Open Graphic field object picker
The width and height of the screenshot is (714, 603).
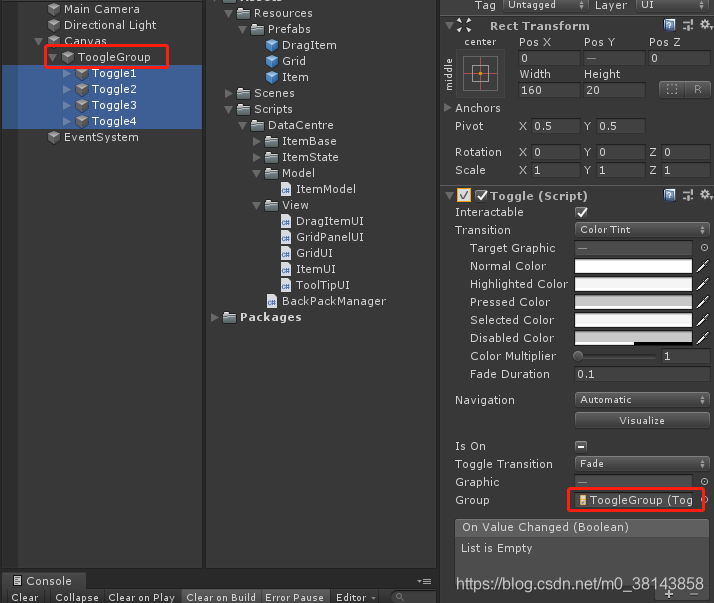tap(704, 481)
